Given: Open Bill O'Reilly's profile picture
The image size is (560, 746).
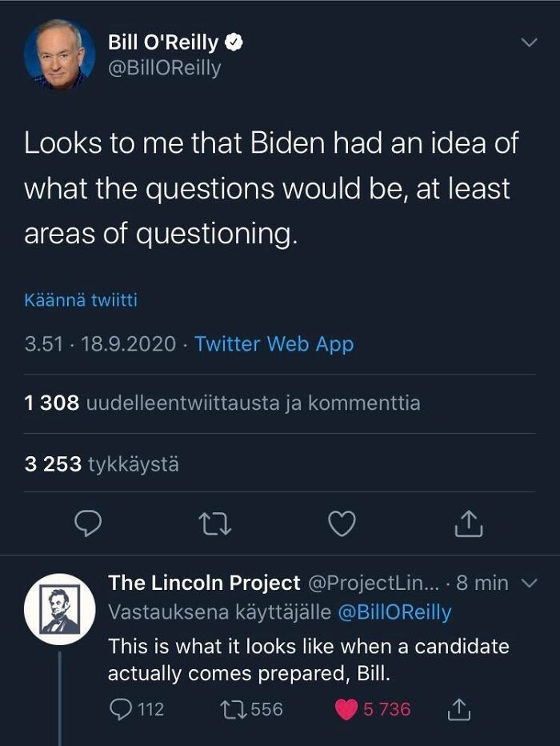Looking at the screenshot, I should coord(59,56).
